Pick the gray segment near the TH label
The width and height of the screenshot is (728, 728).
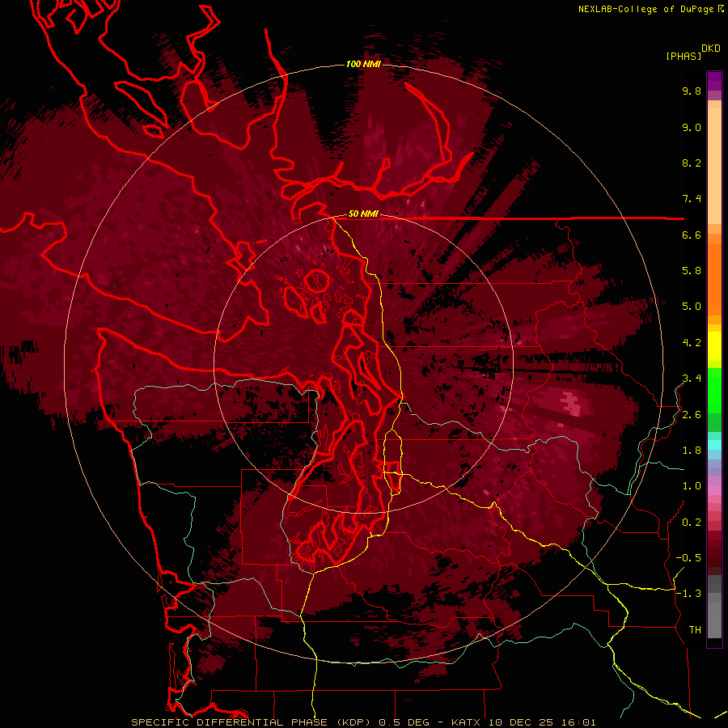(714, 620)
